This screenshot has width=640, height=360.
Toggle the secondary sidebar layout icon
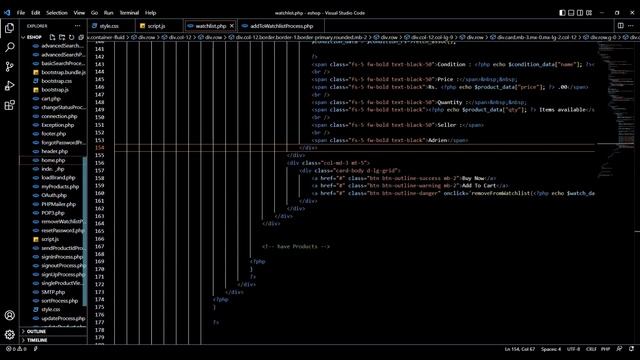[x=580, y=13]
